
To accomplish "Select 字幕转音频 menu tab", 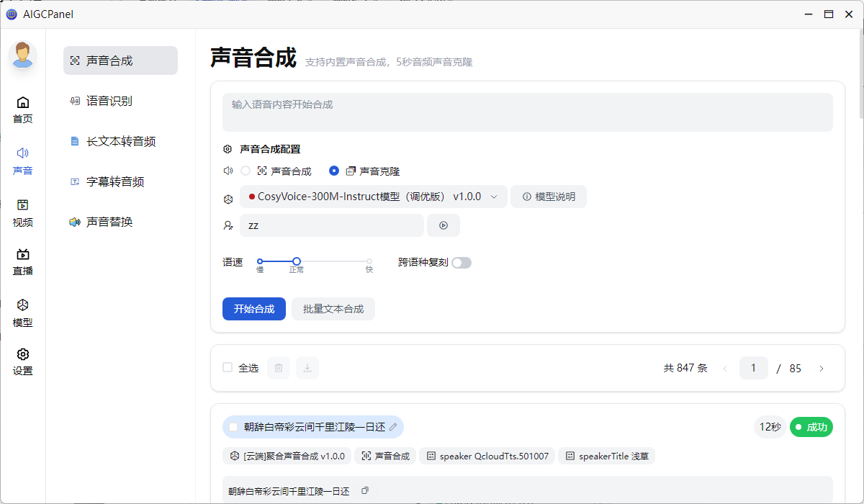I will point(120,181).
